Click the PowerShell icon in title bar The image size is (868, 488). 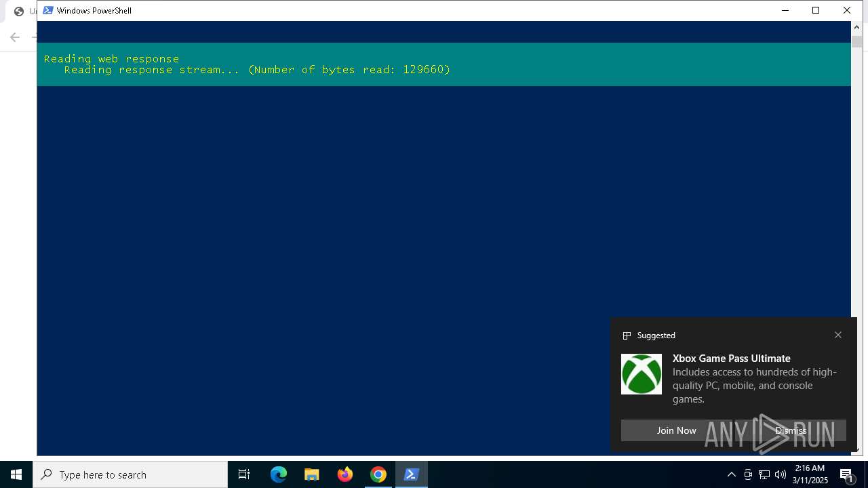click(48, 10)
